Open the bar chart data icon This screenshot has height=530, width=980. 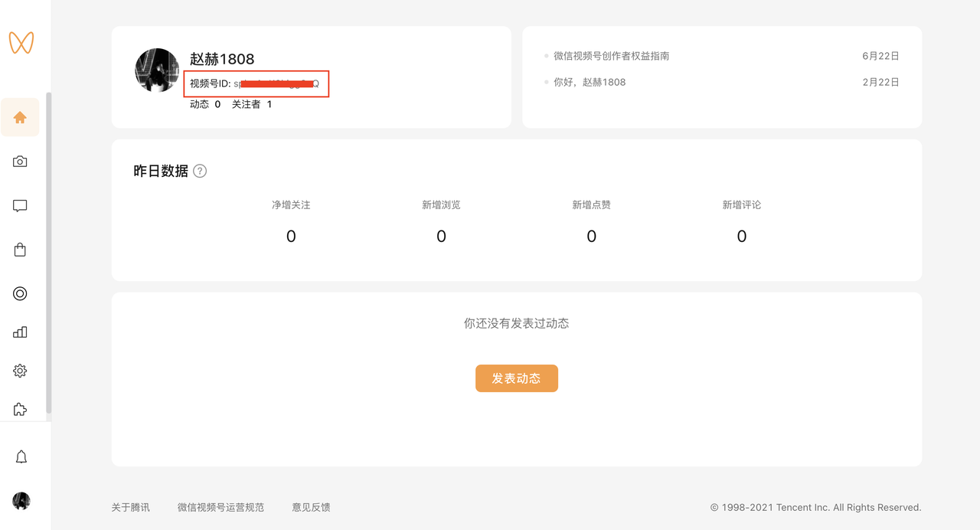[x=20, y=332]
